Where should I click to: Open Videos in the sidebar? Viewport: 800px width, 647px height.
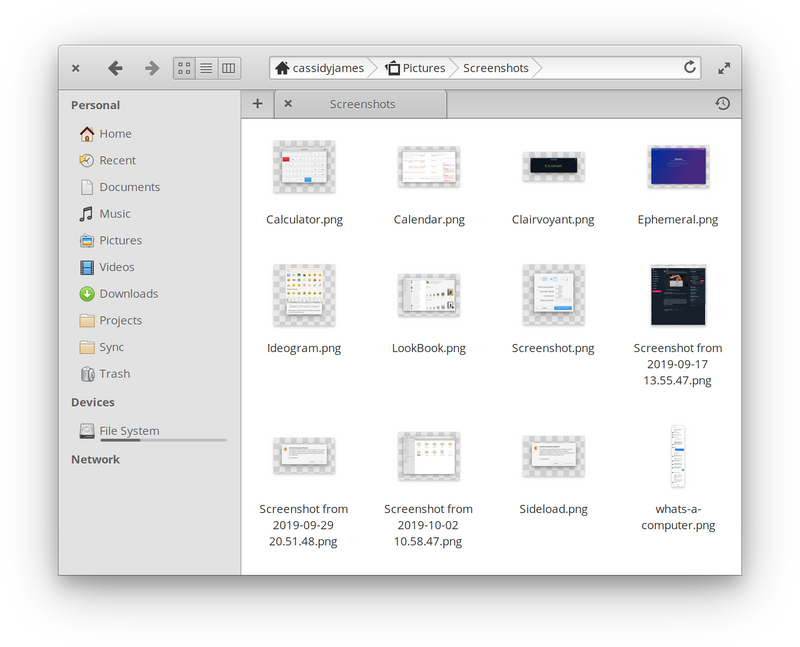pyautogui.click(x=148, y=267)
